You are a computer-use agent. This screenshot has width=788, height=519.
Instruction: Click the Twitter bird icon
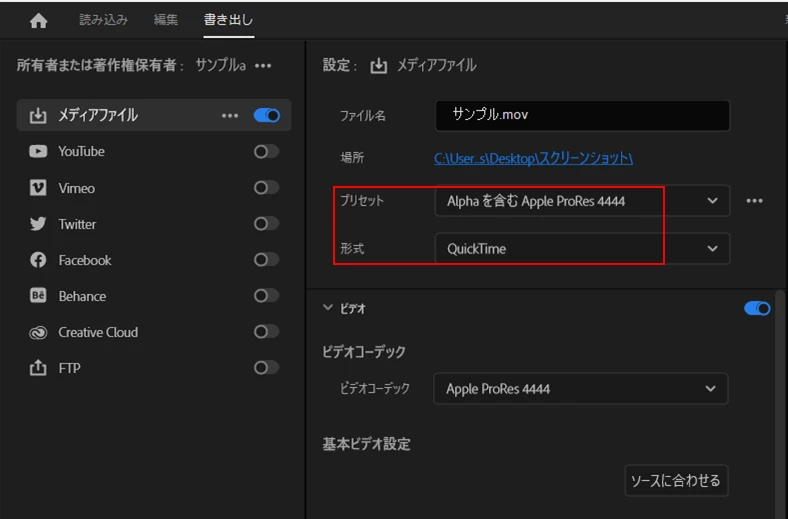coord(38,224)
